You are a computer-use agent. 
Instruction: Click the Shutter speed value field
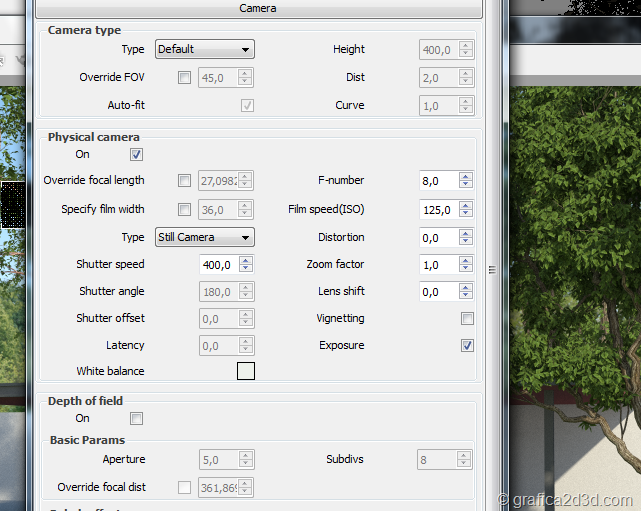coord(219,265)
